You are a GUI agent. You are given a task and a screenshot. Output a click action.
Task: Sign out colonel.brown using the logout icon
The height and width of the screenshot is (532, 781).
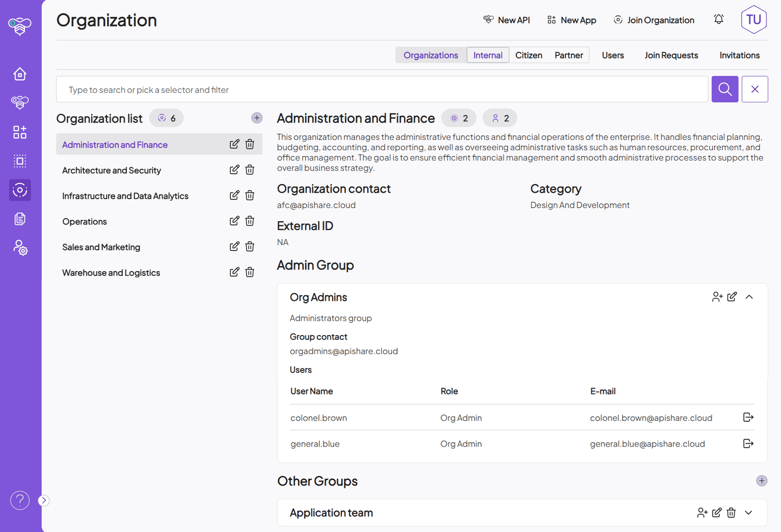tap(748, 417)
